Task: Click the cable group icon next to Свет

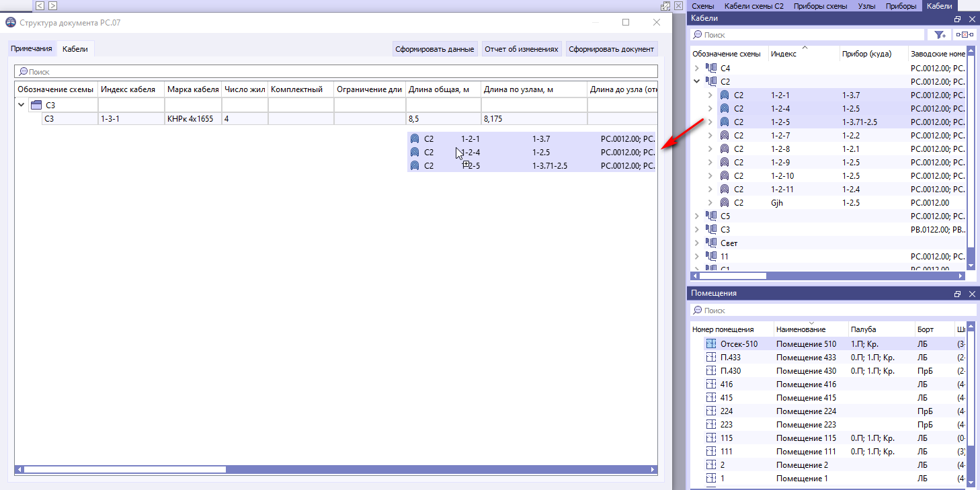Action: coord(711,242)
